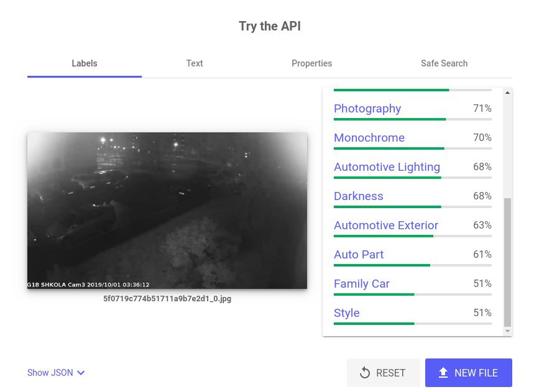Open the Safe Search tab

point(444,63)
